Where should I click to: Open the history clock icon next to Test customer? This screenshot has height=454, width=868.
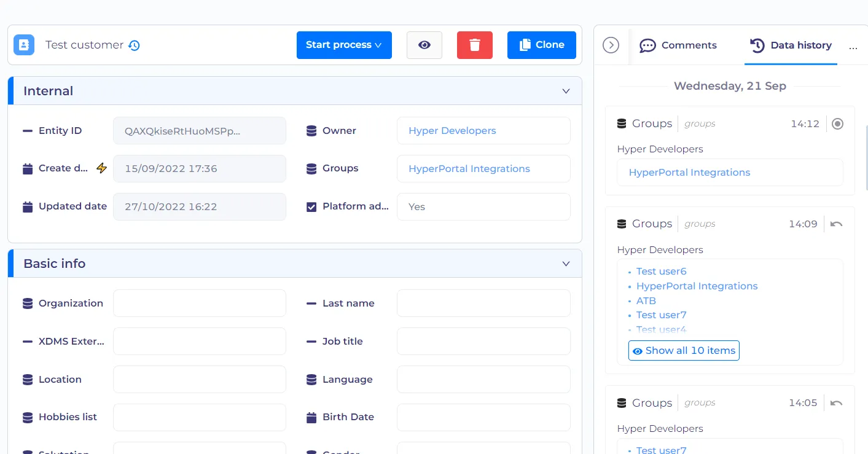tap(134, 45)
